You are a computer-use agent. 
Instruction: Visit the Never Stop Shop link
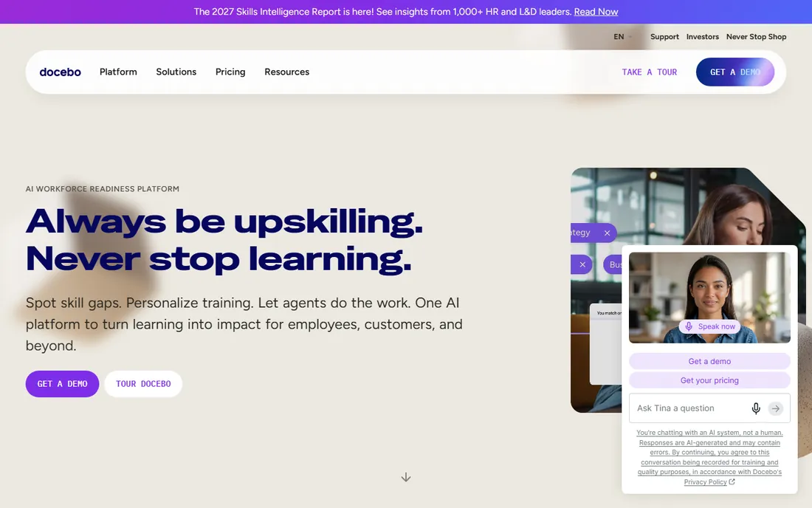coord(756,37)
